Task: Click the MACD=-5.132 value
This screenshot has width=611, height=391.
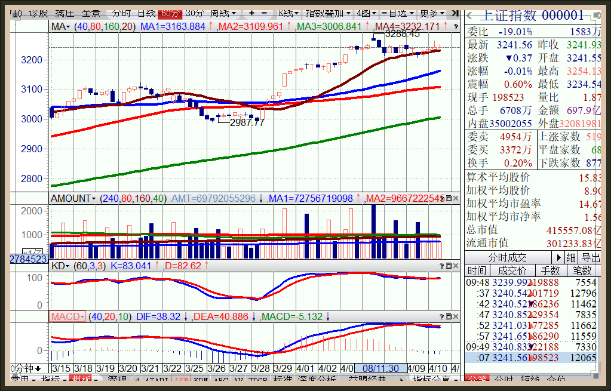Action: coord(291,317)
